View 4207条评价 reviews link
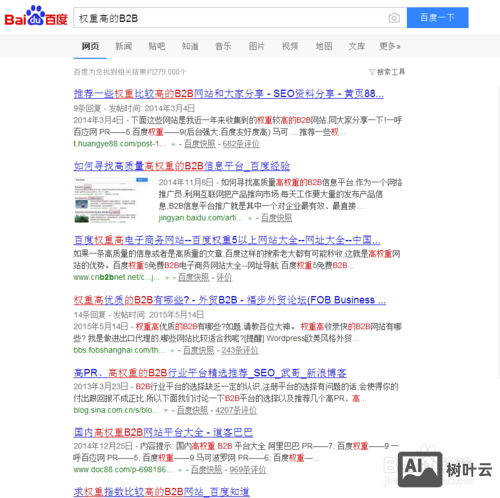The height and width of the screenshot is (498, 500). point(236,410)
